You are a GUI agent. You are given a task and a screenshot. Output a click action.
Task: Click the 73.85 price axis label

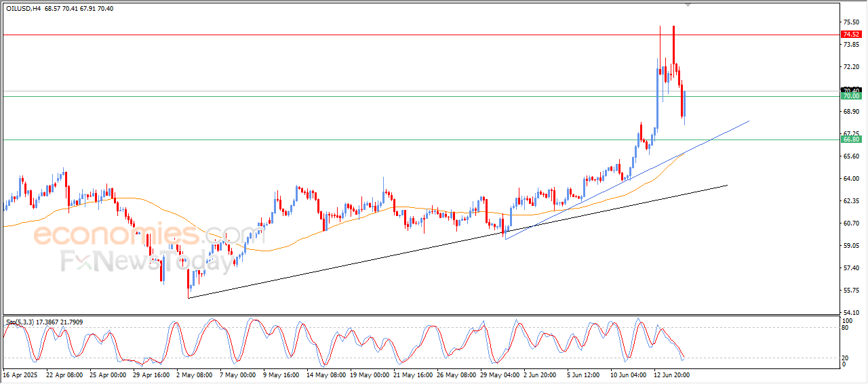[x=852, y=44]
